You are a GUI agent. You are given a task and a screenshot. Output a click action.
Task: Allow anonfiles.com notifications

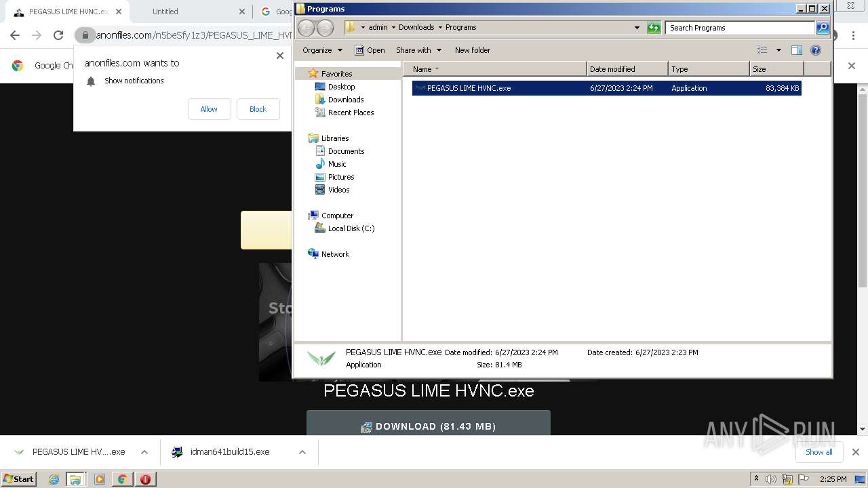209,109
